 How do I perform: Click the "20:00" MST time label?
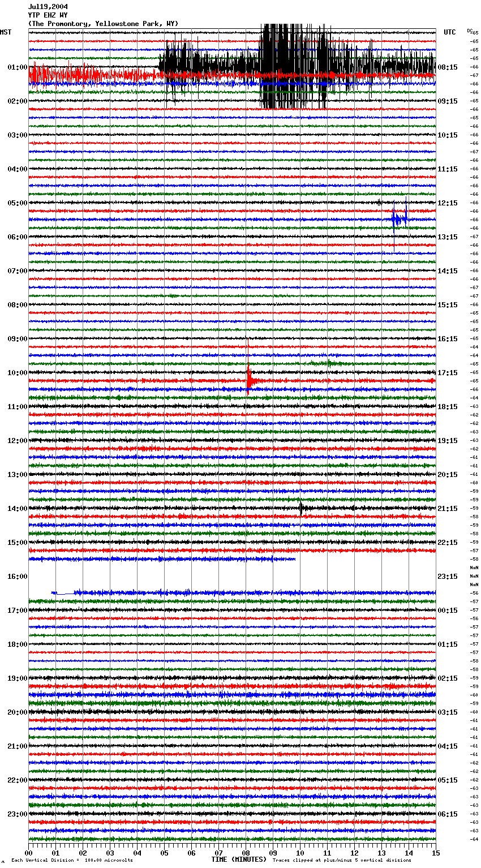(x=18, y=712)
